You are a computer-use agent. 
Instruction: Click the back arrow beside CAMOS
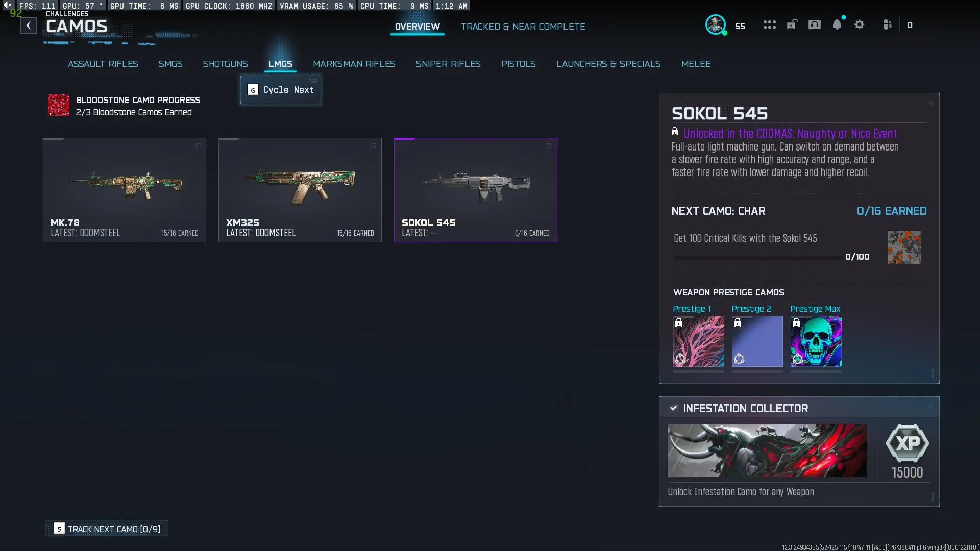29,26
